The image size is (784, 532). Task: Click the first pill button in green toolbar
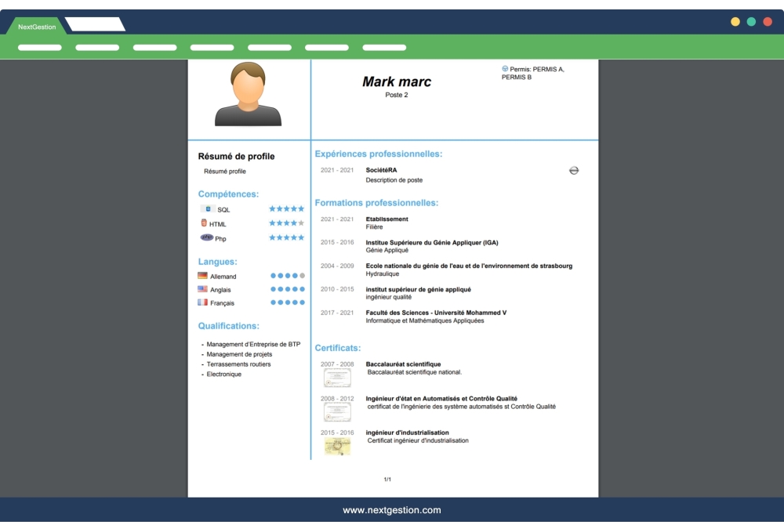pyautogui.click(x=39, y=47)
